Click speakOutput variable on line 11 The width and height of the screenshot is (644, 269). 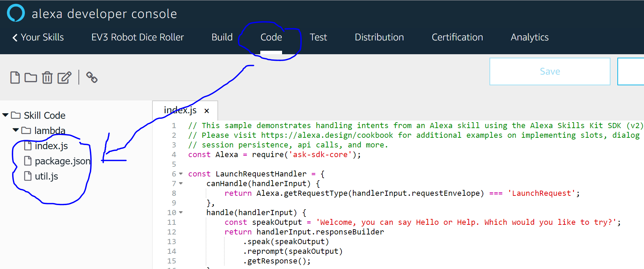277,222
